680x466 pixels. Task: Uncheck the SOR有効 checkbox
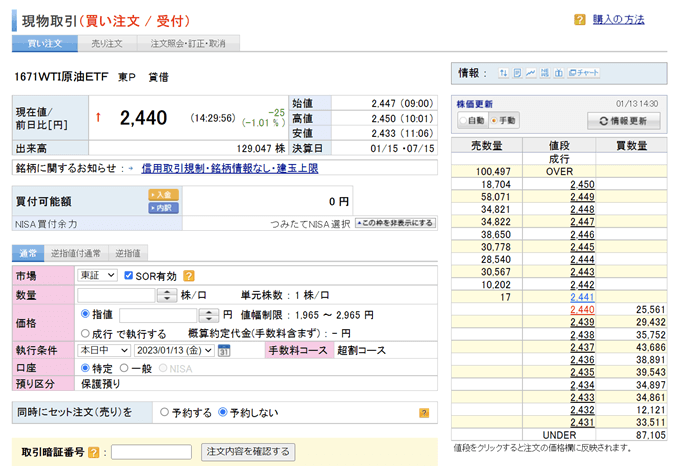[129, 275]
